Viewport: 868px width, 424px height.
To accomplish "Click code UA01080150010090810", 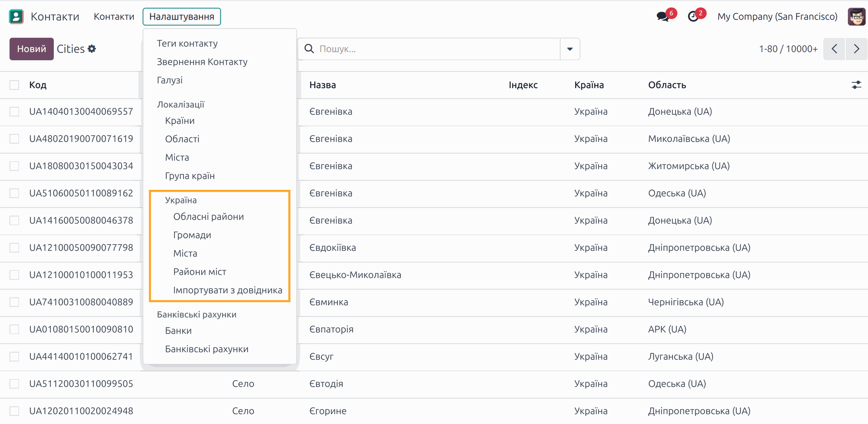I will (81, 330).
